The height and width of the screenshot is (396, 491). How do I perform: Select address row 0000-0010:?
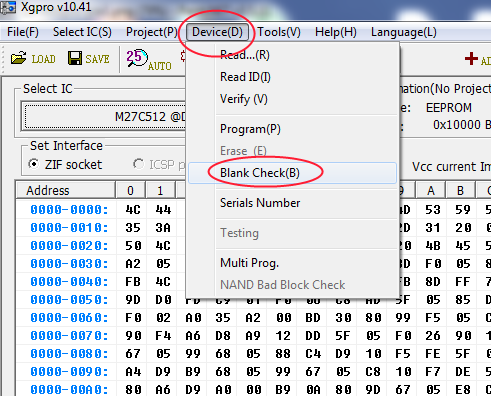(69, 228)
